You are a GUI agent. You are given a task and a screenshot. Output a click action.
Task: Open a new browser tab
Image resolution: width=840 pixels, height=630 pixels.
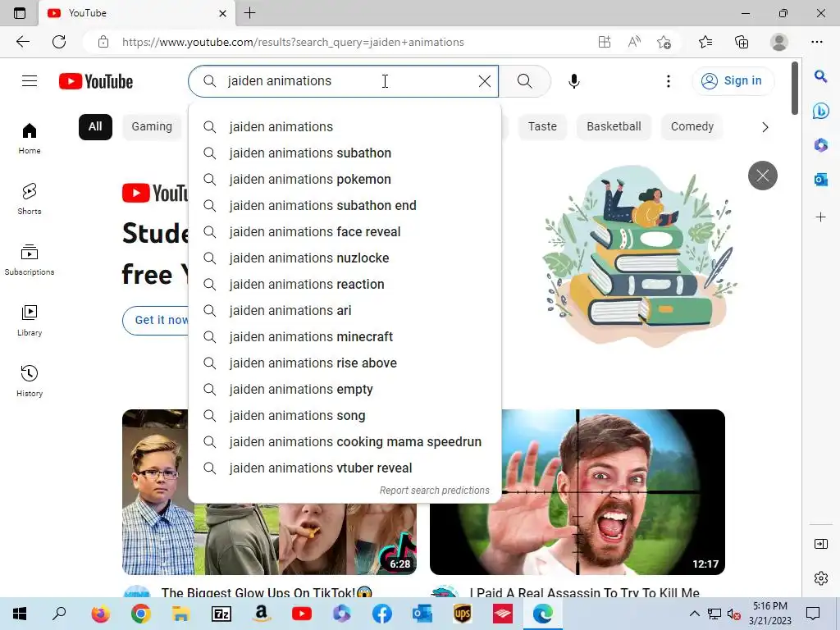click(249, 13)
